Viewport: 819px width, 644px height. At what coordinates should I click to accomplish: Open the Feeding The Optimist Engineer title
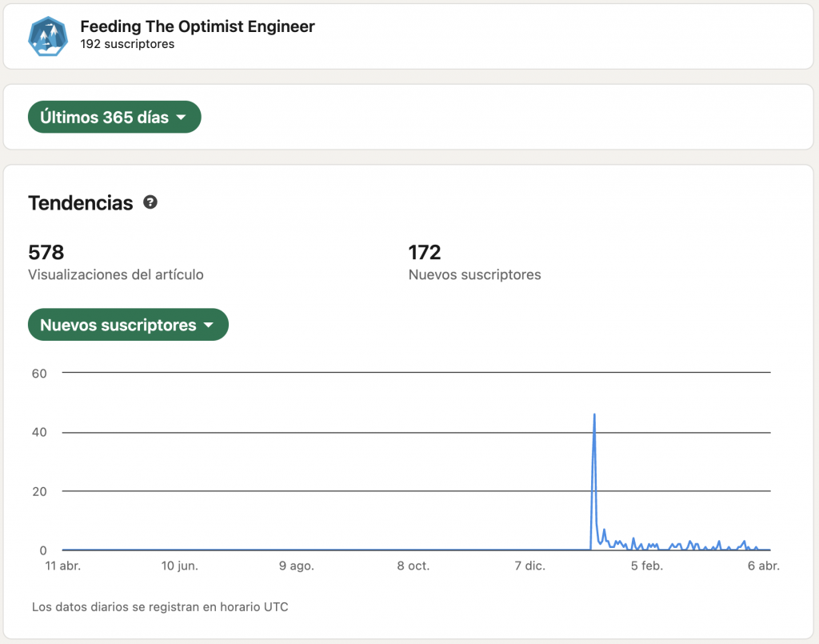point(198,26)
